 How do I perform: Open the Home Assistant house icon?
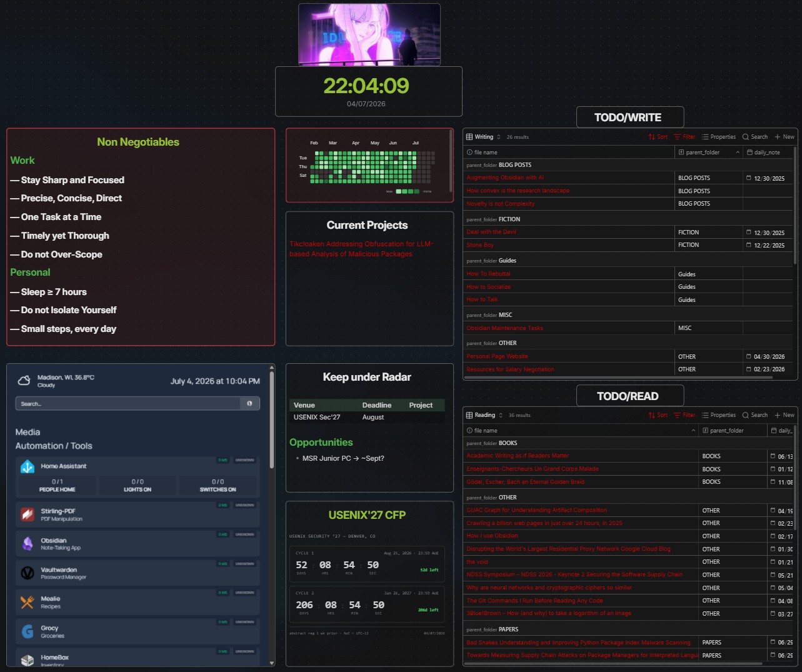(28, 466)
